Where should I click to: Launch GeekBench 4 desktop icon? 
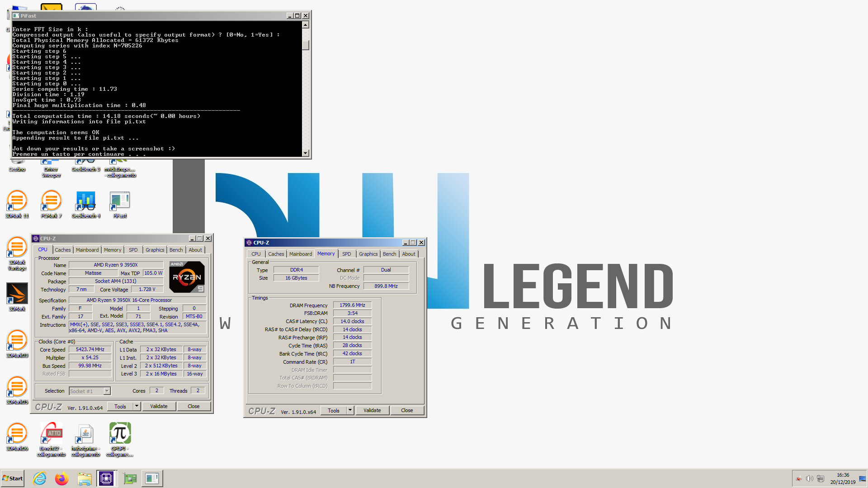[x=86, y=204]
